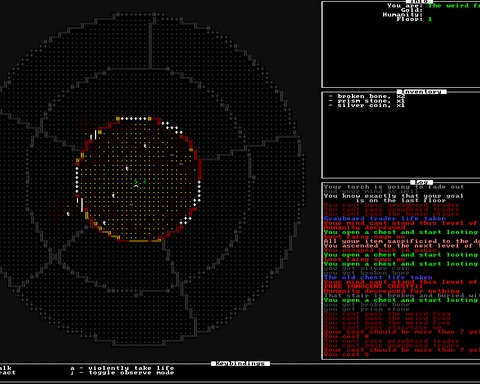
Task: Click log line 'You know exactly that your goal'
Action: pyautogui.click(x=394, y=196)
